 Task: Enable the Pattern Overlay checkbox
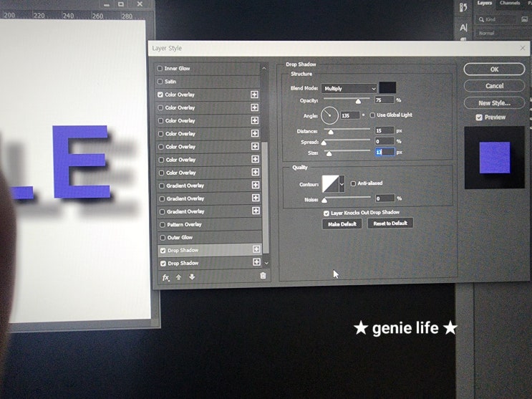[163, 225]
